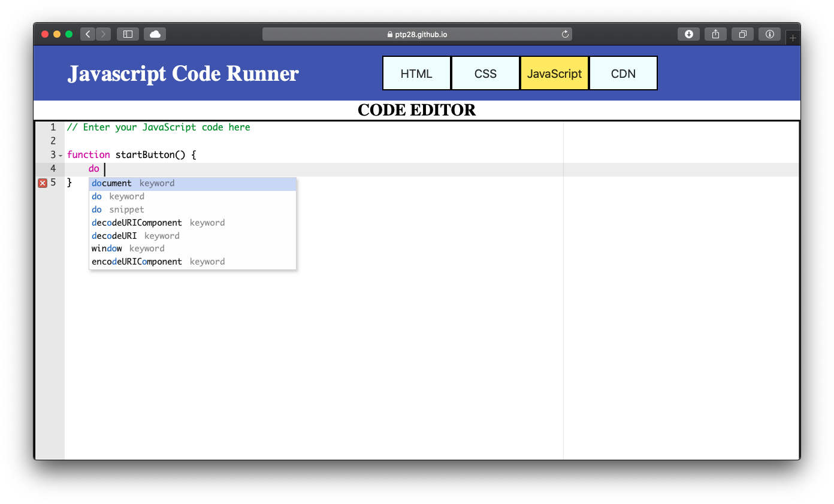Open the CDN tab

point(623,73)
